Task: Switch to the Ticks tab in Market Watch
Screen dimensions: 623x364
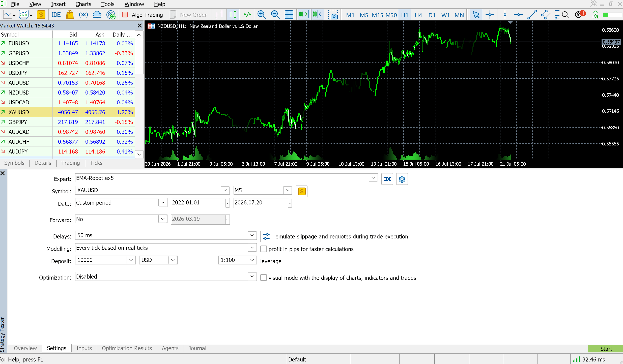Action: [96, 163]
